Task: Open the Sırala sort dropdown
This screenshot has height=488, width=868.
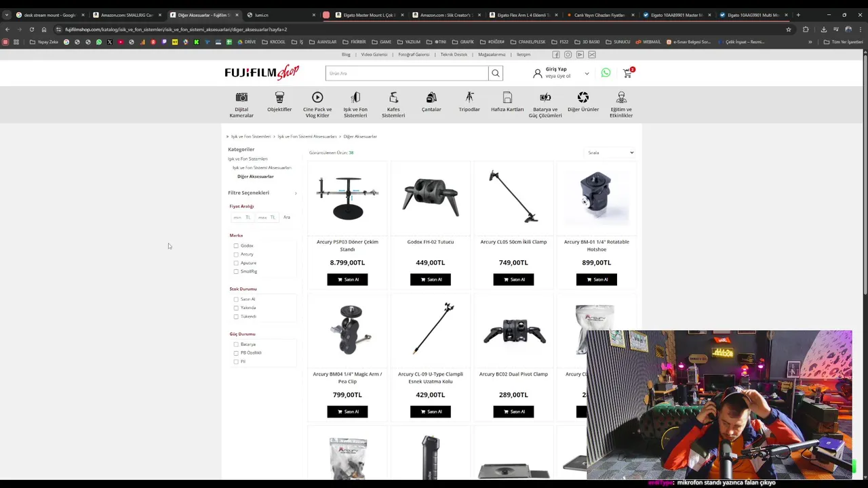Action: click(x=610, y=152)
